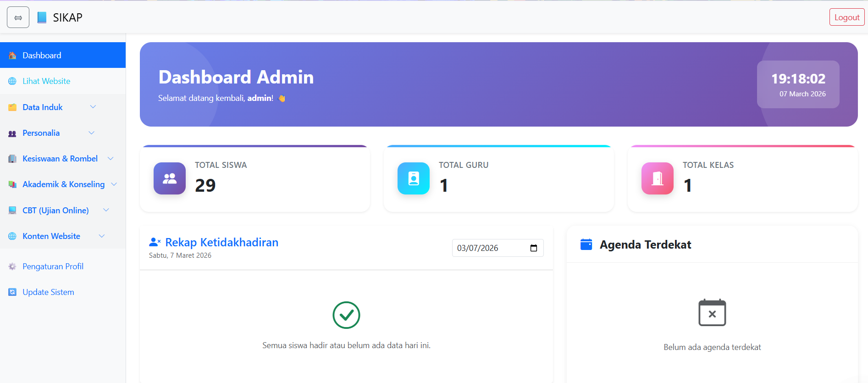Image resolution: width=868 pixels, height=383 pixels.
Task: Click the Lihat Website globe icon
Action: click(x=12, y=81)
